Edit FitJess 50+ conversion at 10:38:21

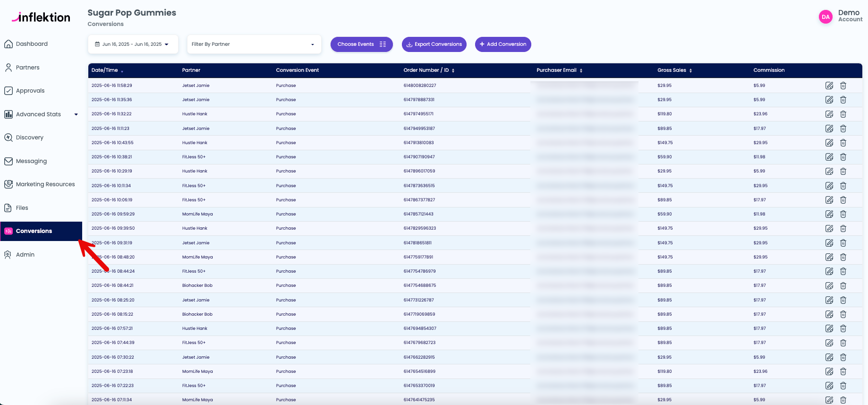coord(829,157)
